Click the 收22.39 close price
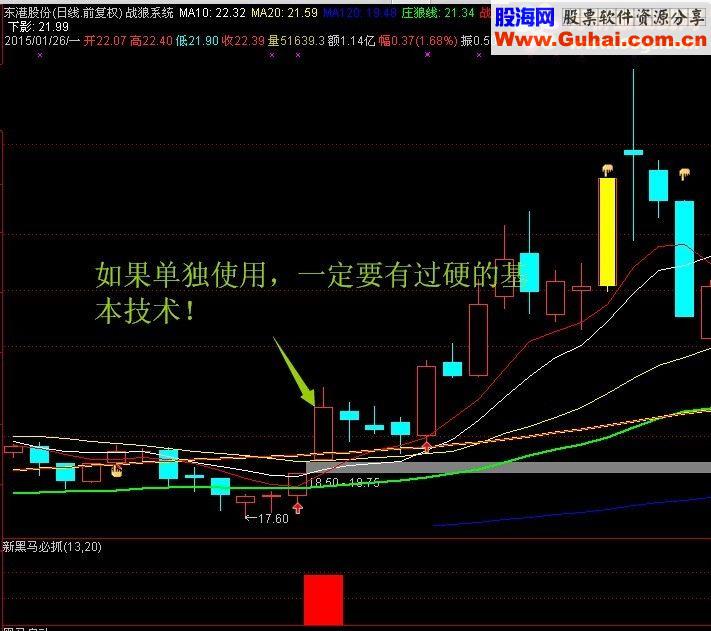Image resolution: width=711 pixels, height=631 pixels. coord(243,41)
